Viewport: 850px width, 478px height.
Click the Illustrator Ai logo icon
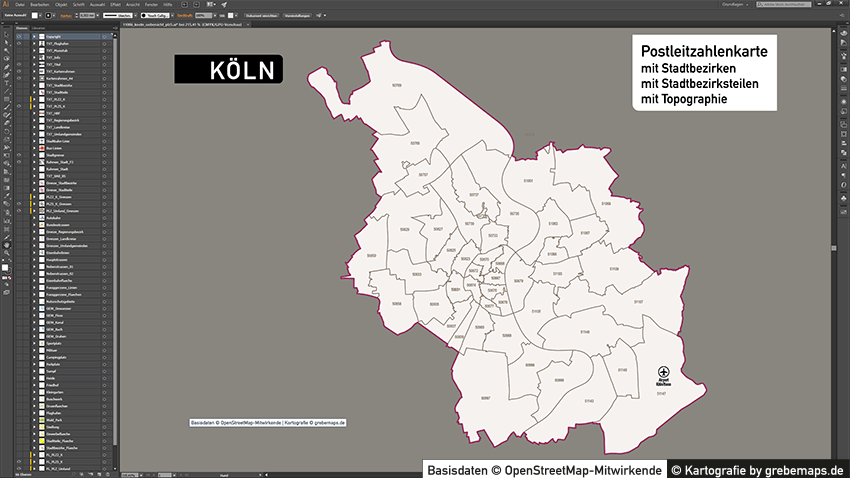pos(6,5)
